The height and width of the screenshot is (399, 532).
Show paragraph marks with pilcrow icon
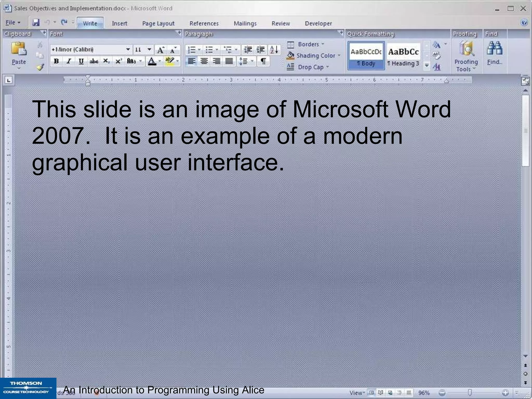coord(263,61)
